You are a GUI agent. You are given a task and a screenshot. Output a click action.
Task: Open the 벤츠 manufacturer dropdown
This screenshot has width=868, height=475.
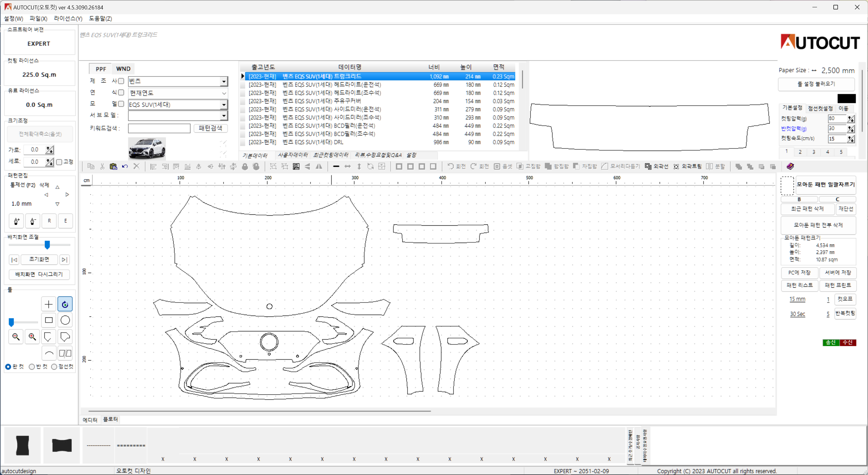[x=224, y=81]
